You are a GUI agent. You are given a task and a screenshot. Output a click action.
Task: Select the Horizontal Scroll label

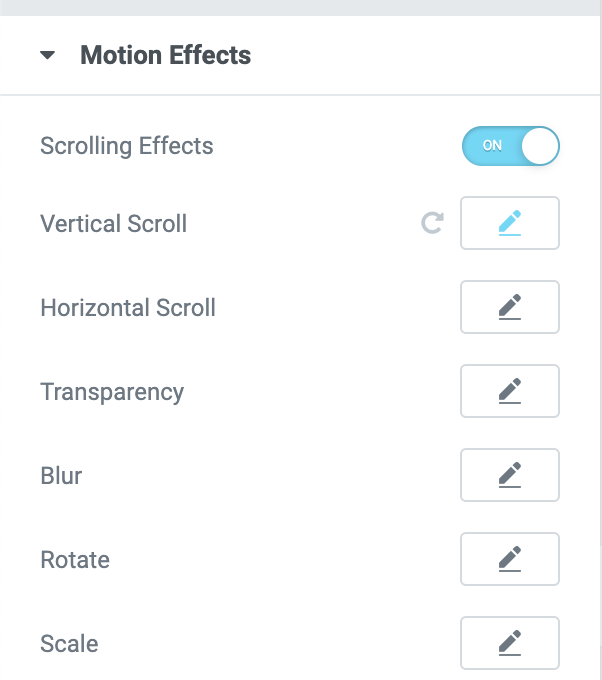(x=128, y=308)
